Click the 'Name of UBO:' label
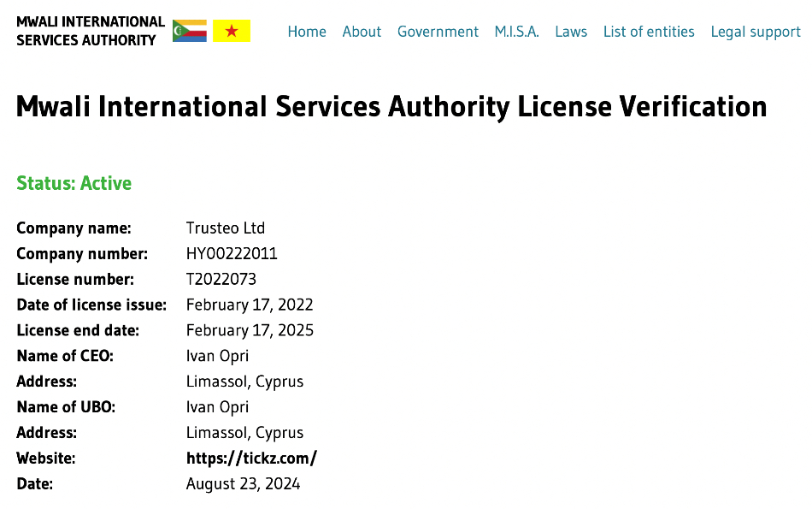Viewport: 812px width, 509px height. 66,407
